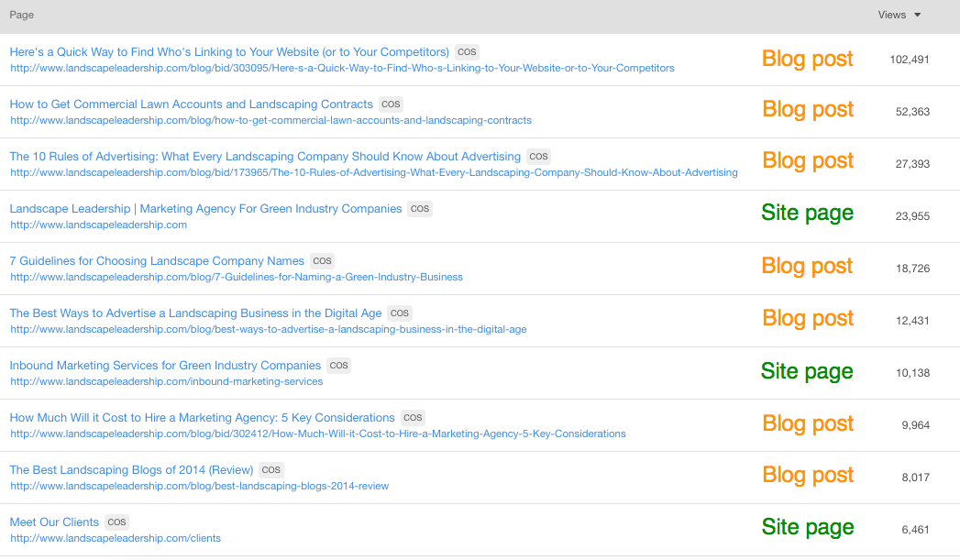Visit the www.landscapeleadership.com homepage URL
Image resolution: width=960 pixels, height=560 pixels.
tap(98, 225)
